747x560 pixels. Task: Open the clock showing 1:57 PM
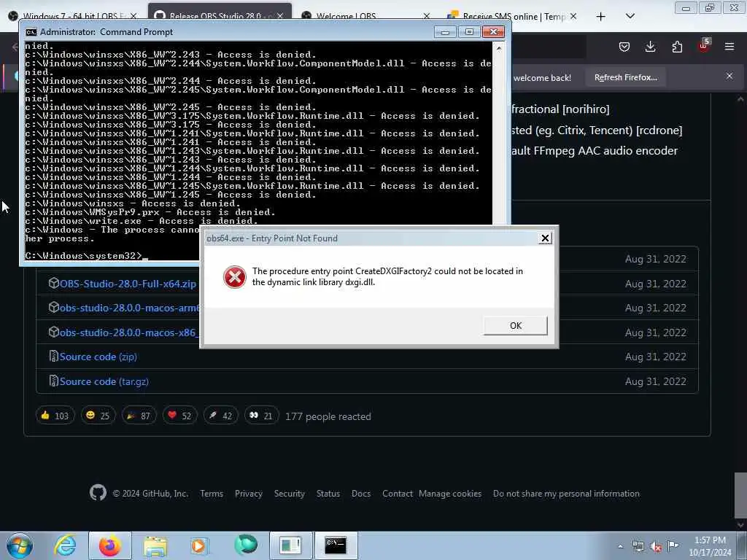click(710, 546)
